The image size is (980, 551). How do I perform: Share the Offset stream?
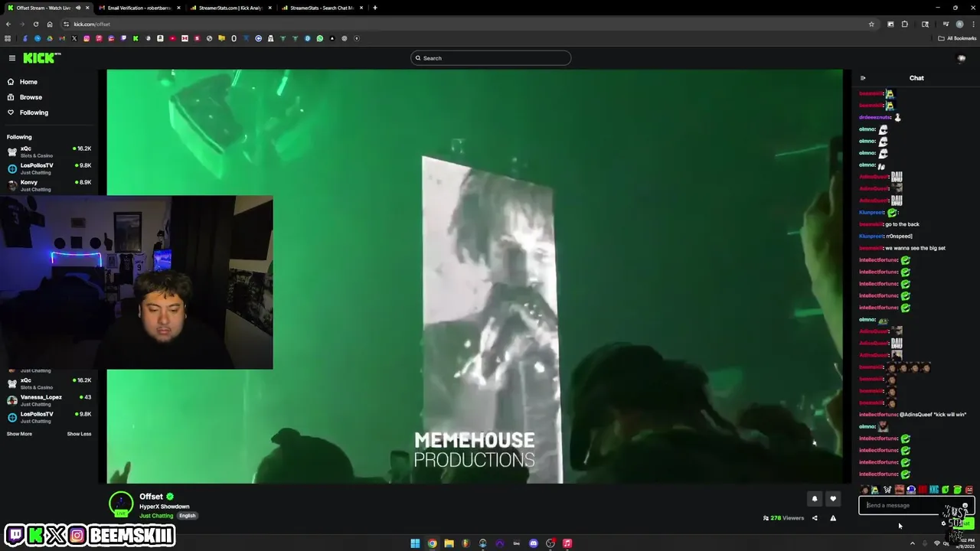point(815,518)
